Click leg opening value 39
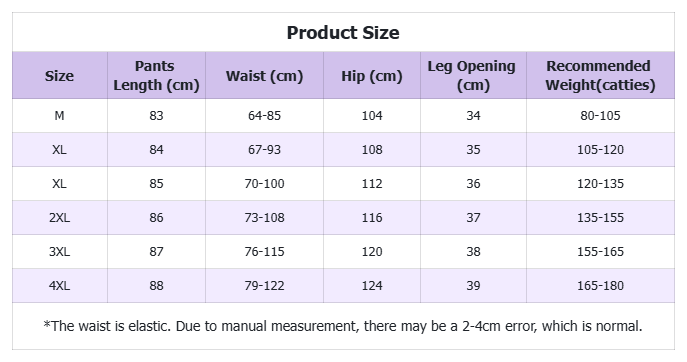687x362 pixels. (x=473, y=286)
